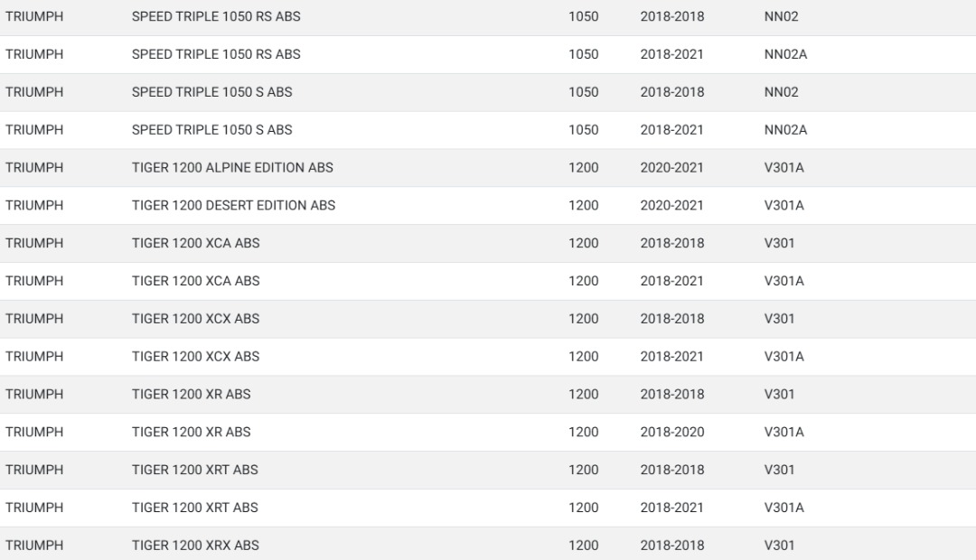Click years 2018-2018 in the Speed Triple S row
This screenshot has height=560, width=976.
672,92
